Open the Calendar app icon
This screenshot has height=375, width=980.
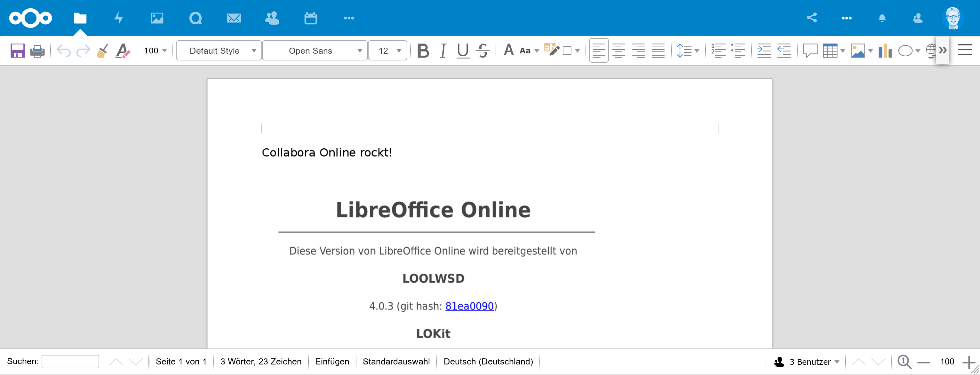pos(310,18)
